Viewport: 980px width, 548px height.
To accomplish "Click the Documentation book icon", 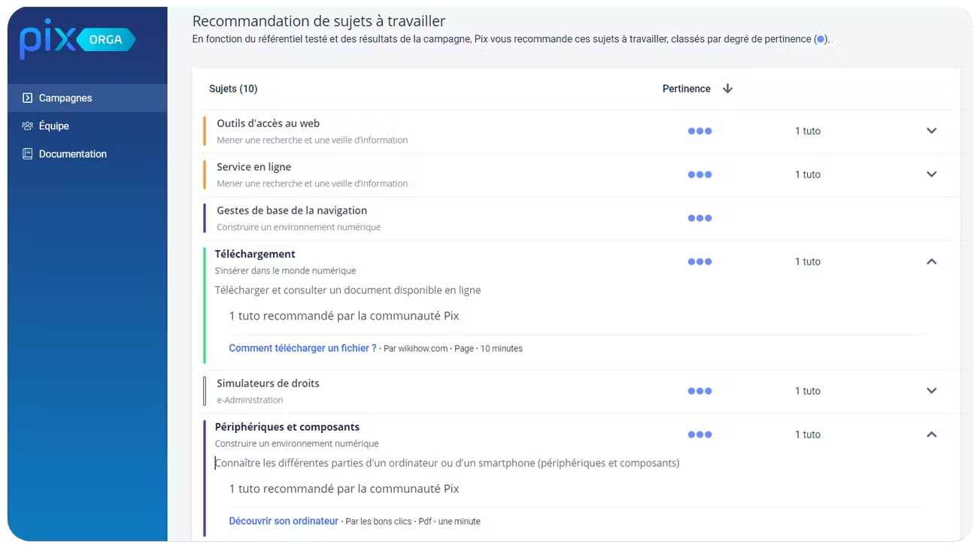I will pos(27,153).
